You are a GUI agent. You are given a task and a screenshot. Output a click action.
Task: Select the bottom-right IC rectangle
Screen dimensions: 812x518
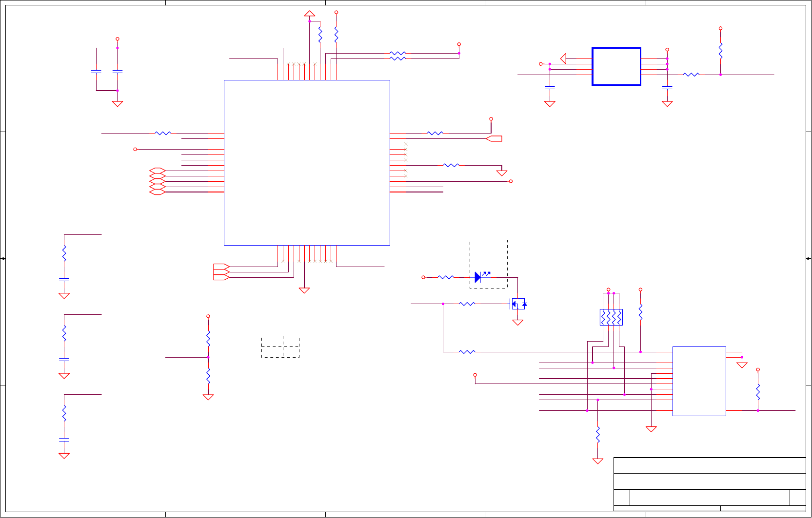[x=699, y=381]
